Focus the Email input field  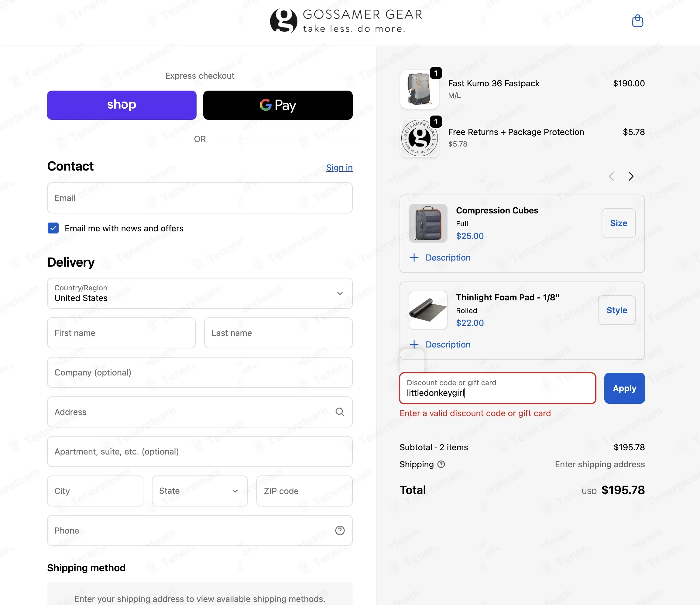point(200,198)
